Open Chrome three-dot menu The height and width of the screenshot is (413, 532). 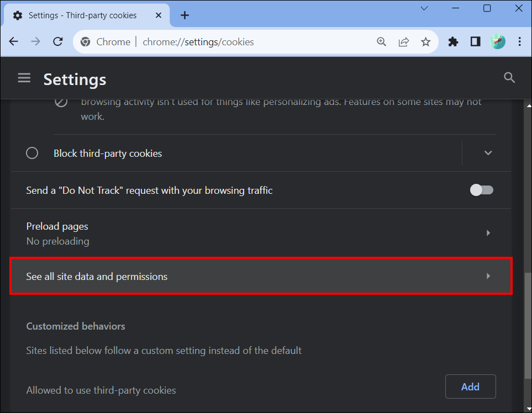(519, 42)
